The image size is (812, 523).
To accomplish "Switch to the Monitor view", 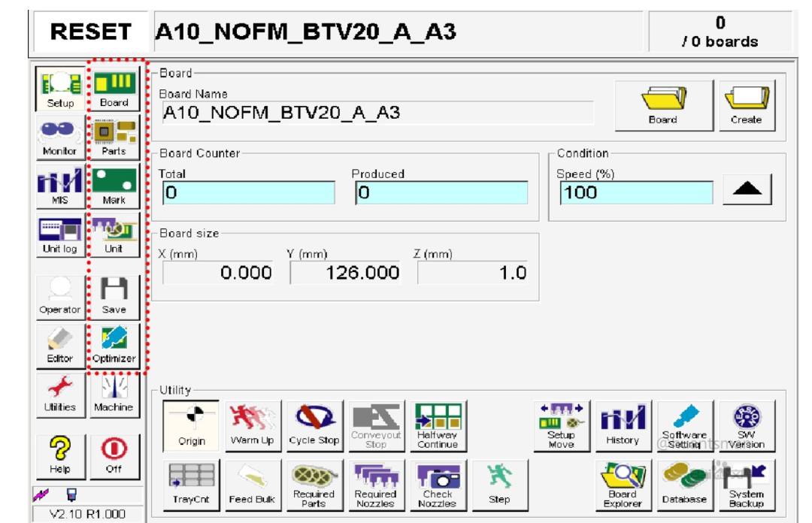I will [x=59, y=137].
